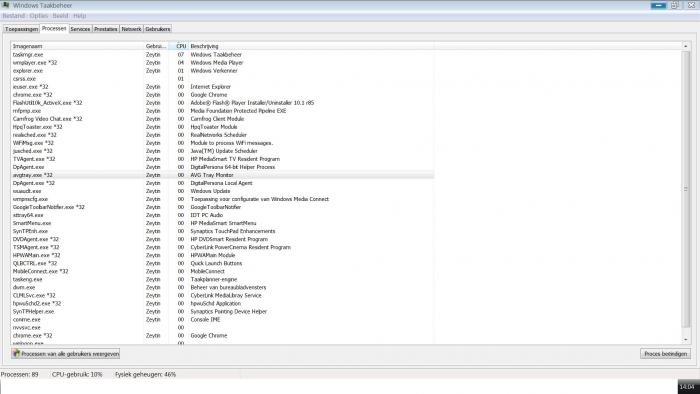This screenshot has width=700, height=394.
Task: Open the Bestand menu
Action: point(14,16)
